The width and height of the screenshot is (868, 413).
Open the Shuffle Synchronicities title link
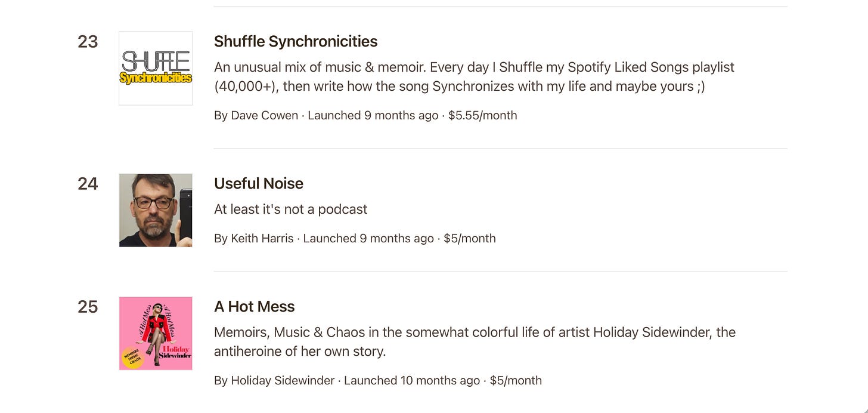coord(295,41)
